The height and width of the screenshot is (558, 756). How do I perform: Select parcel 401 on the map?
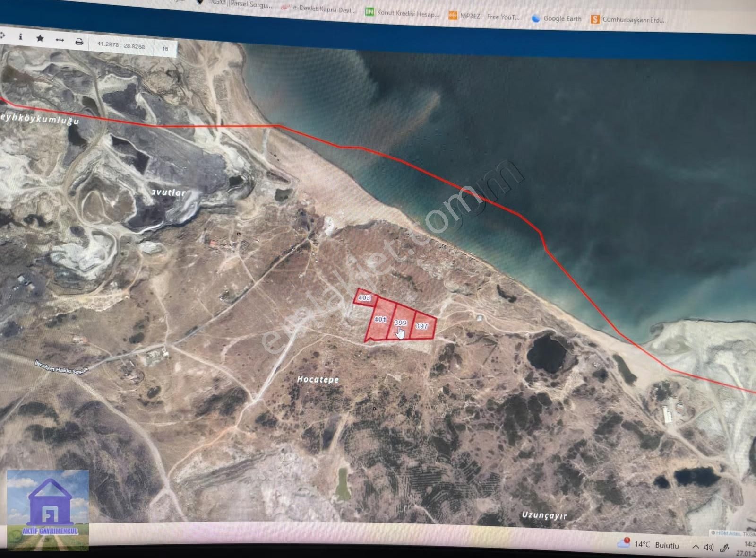(380, 320)
